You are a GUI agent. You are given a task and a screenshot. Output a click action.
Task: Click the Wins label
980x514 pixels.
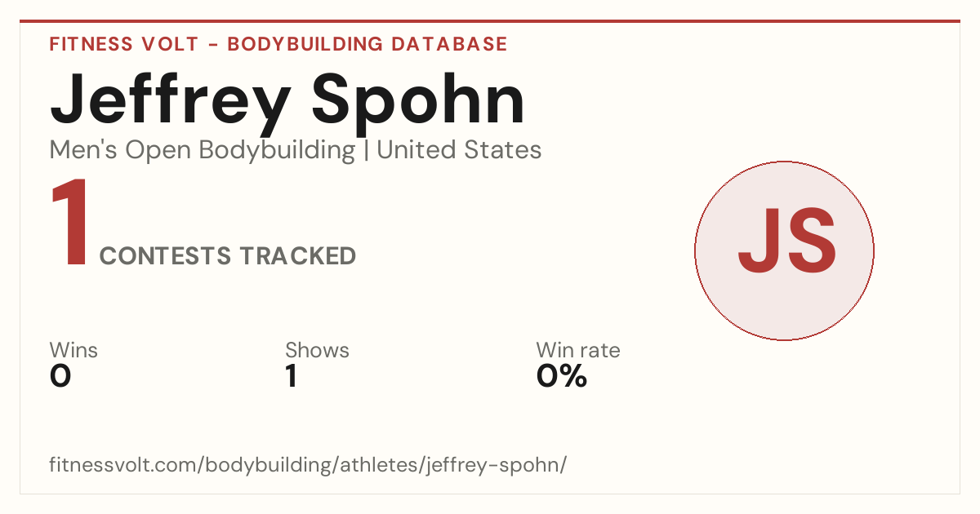(73, 350)
